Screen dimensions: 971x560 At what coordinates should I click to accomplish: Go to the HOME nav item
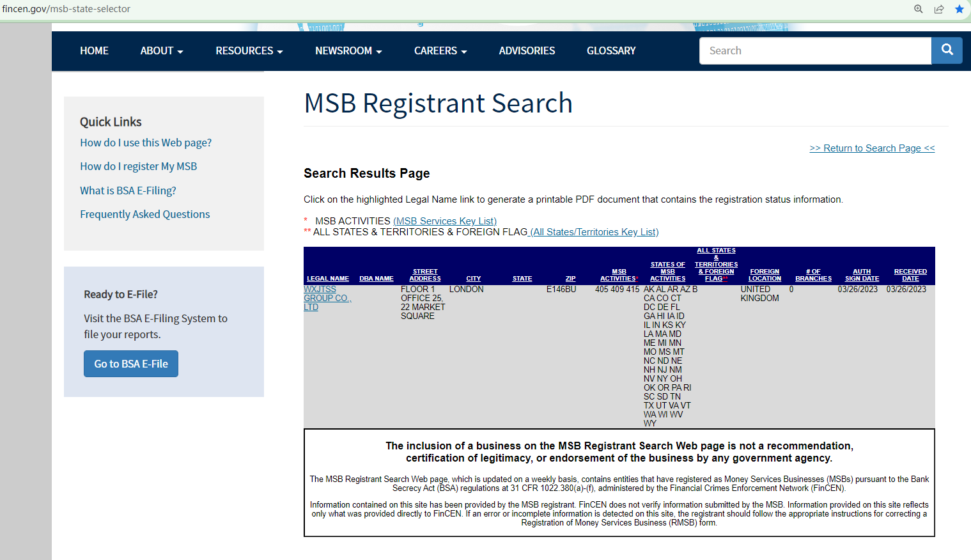pos(94,51)
